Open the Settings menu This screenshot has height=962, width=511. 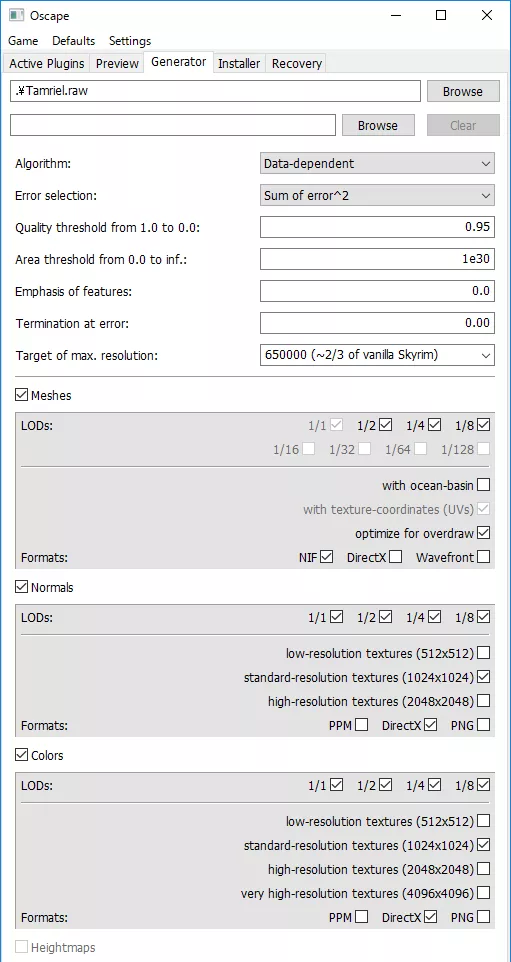point(130,41)
